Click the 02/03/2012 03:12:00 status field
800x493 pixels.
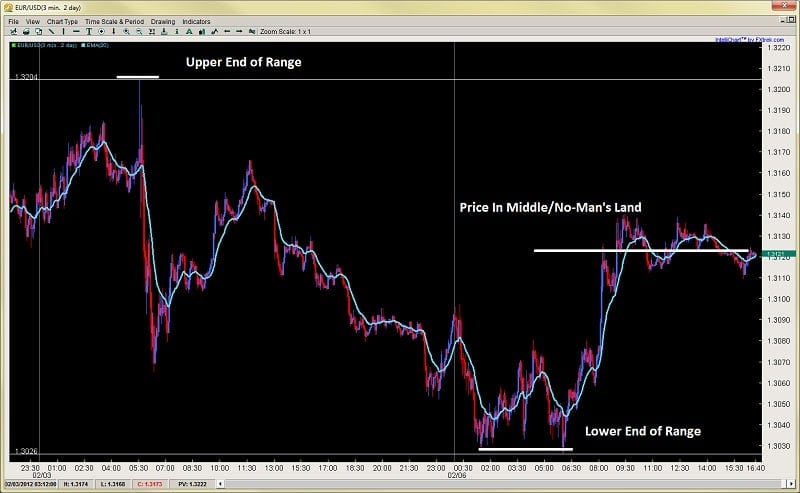coord(30,484)
